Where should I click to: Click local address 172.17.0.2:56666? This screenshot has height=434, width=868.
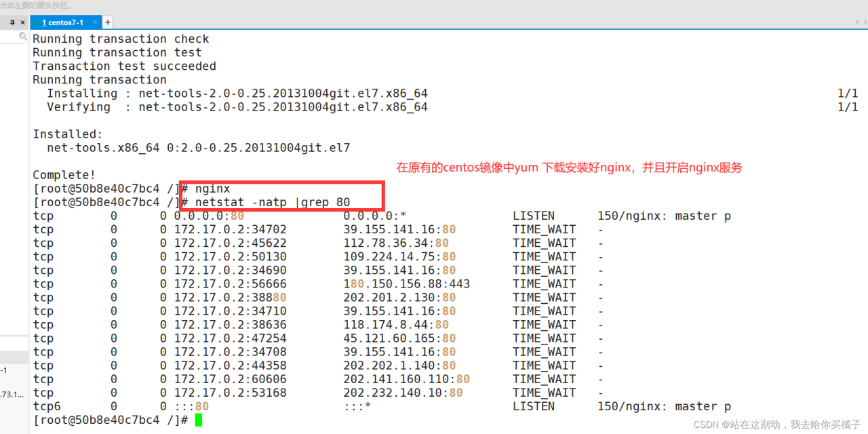(231, 283)
